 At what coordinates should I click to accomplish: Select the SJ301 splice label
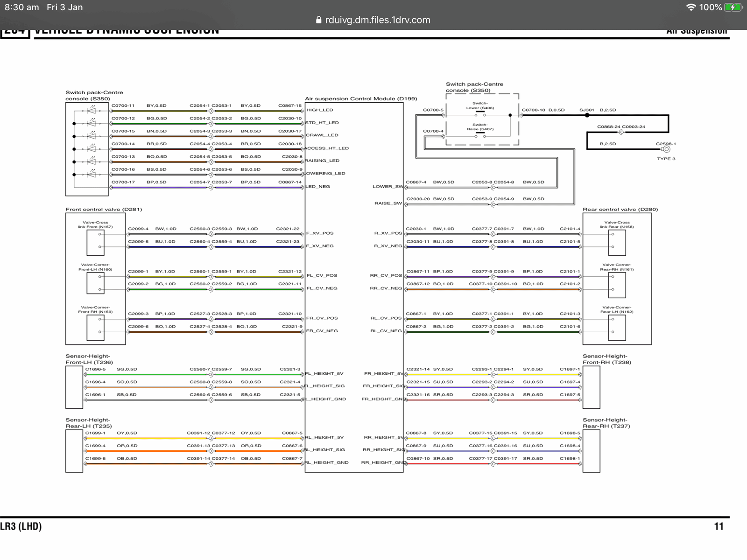(586, 110)
